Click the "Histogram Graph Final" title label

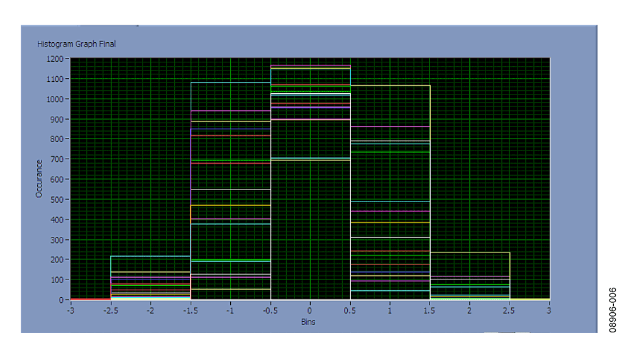click(x=76, y=44)
